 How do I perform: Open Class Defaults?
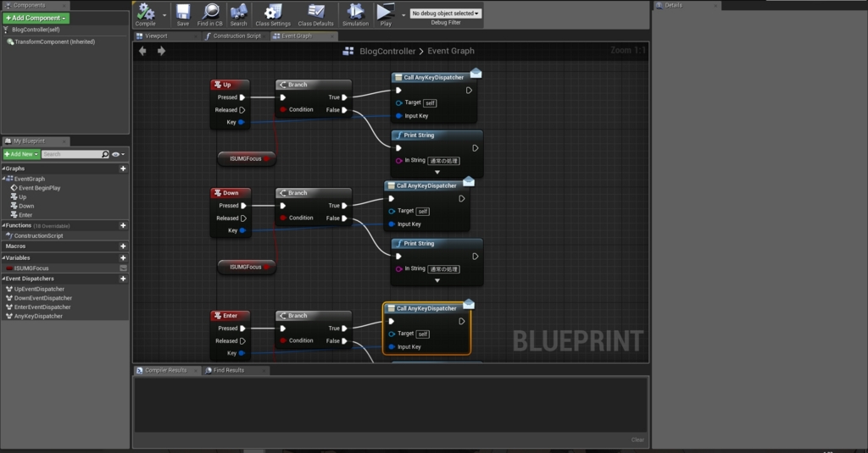315,15
